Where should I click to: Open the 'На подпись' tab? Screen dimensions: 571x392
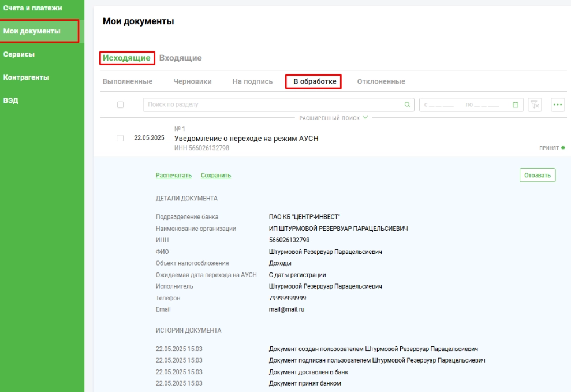(252, 82)
